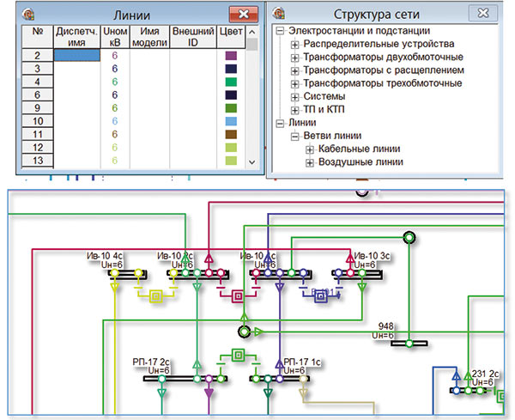This screenshot has height=420, width=515.
Task: Click the yellow breaker symbol under Ив-10 4с
Action: point(156,296)
